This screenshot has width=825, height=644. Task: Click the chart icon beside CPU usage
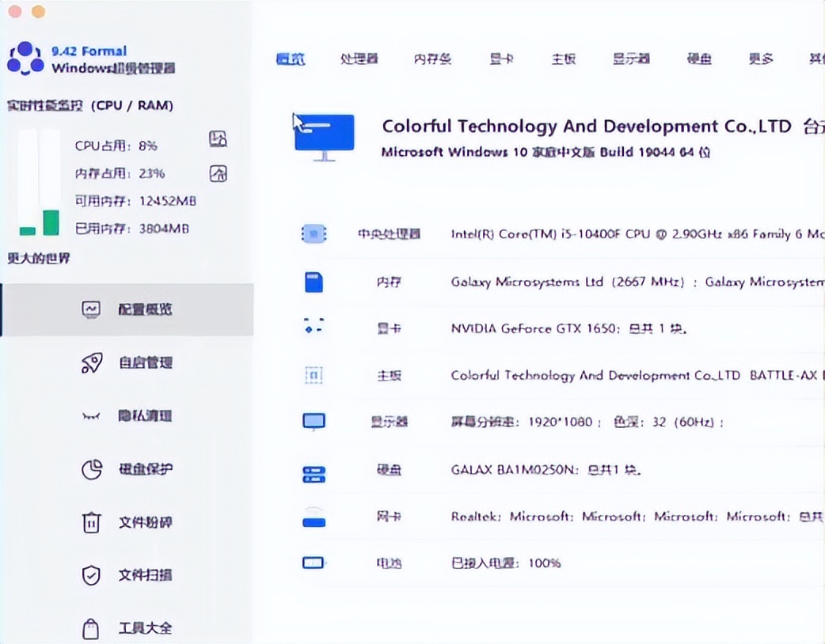(218, 139)
